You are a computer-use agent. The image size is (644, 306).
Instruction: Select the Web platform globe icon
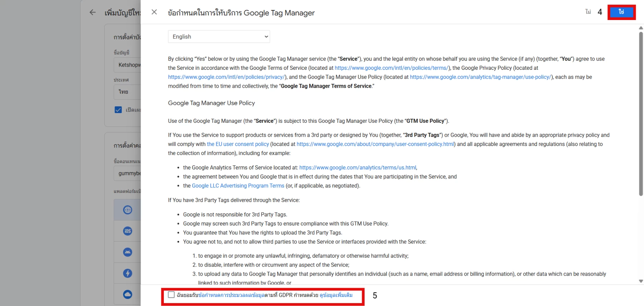pyautogui.click(x=127, y=210)
